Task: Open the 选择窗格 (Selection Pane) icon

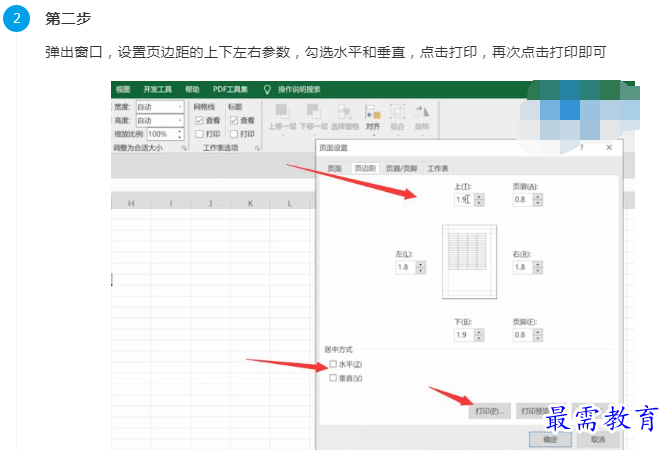Action: 345,111
